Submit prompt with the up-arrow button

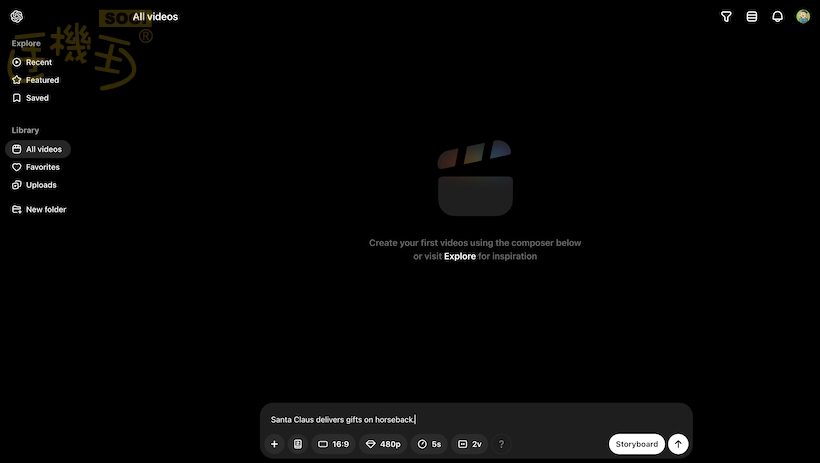coord(678,444)
